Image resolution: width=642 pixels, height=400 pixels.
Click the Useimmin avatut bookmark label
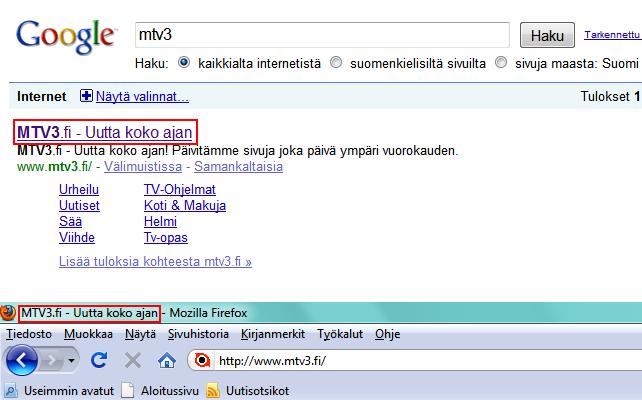click(x=69, y=391)
